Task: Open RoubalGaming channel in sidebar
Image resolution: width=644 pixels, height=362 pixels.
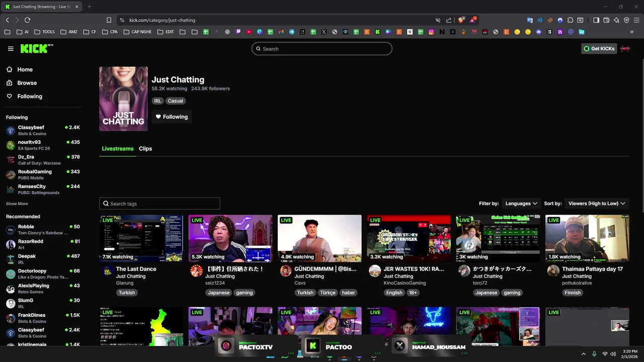Action: [43, 174]
